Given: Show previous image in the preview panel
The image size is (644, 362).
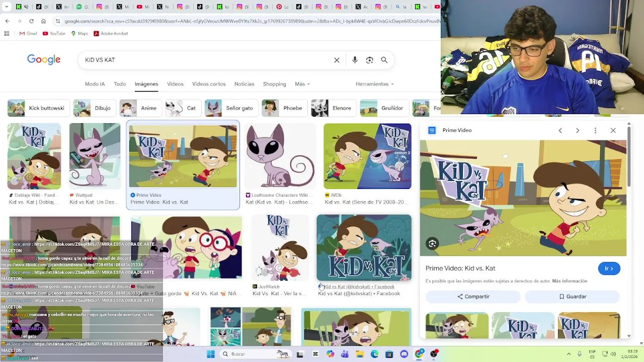Looking at the screenshot, I should point(560,130).
